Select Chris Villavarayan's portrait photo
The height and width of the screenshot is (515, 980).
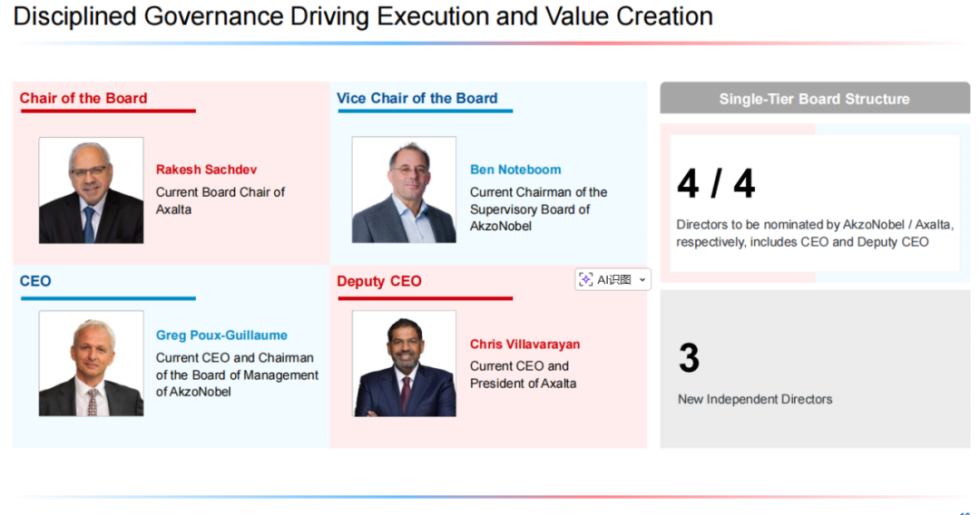click(x=404, y=363)
